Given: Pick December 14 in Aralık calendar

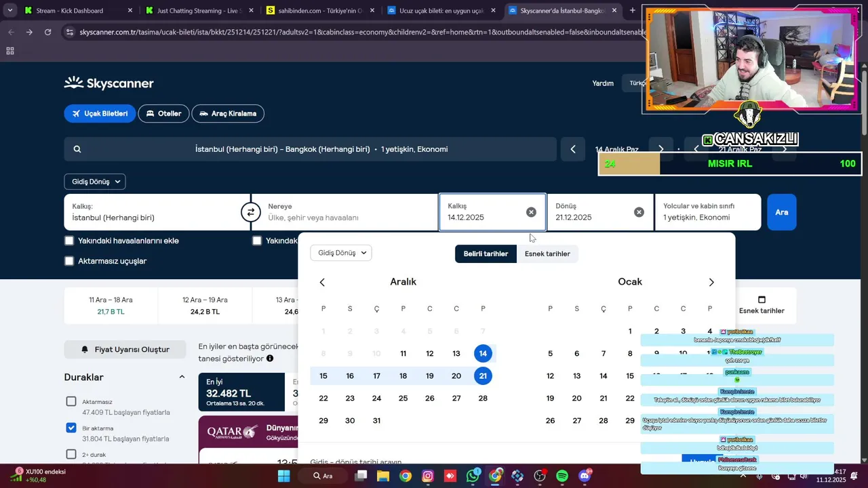Looking at the screenshot, I should click(483, 354).
